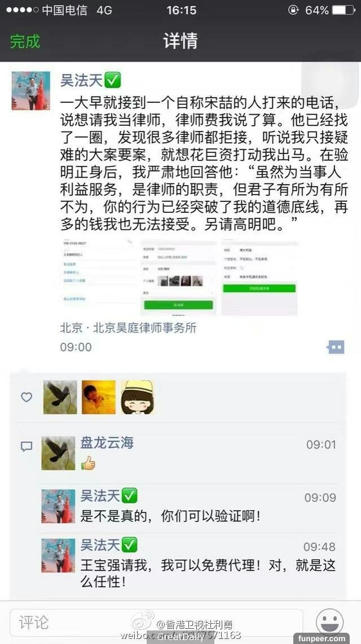Open 吴法天 profile avatar at post top

(x=31, y=91)
